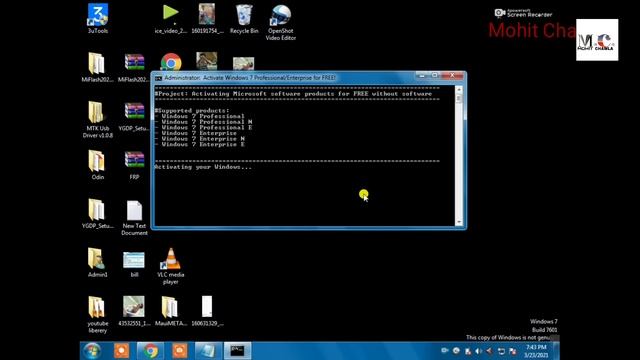Click the '#Project: Activating Microsoft software' line

coord(293,94)
